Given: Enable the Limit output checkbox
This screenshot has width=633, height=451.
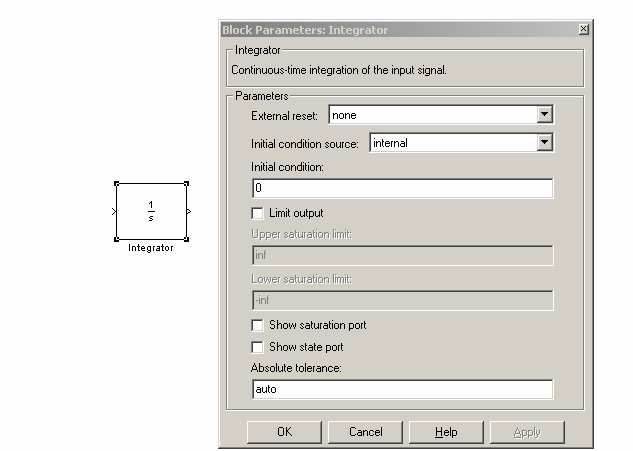Looking at the screenshot, I should point(258,213).
